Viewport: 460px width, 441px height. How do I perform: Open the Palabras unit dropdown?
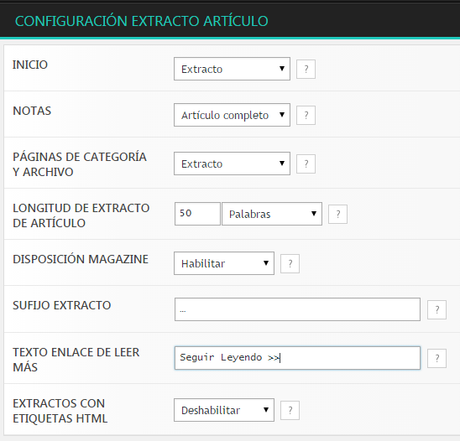pyautogui.click(x=272, y=214)
